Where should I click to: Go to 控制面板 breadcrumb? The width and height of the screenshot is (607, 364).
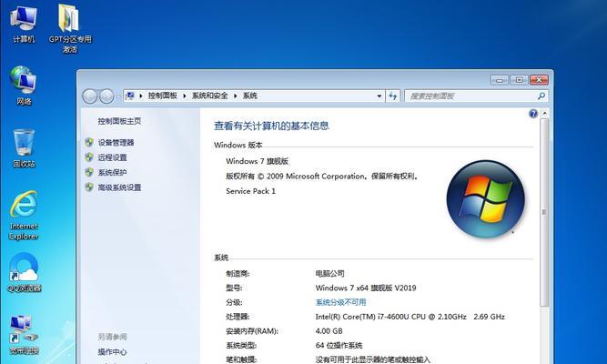click(x=163, y=96)
